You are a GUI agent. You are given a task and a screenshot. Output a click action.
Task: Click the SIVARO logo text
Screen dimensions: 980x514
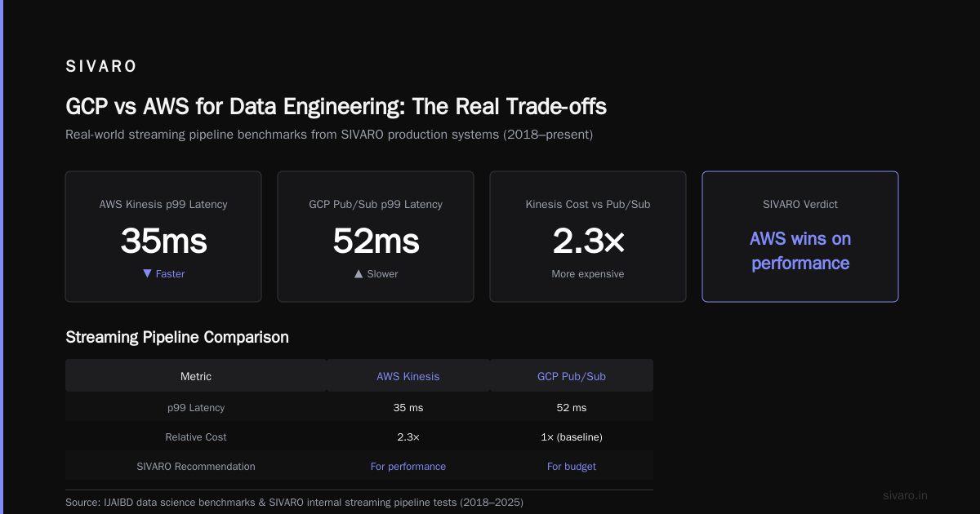click(101, 67)
